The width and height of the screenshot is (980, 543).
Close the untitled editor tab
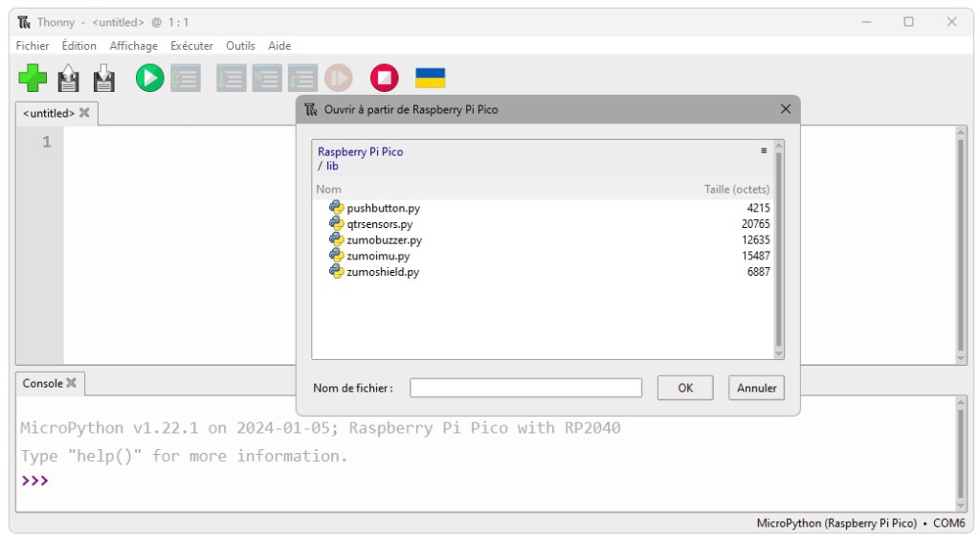tap(84, 113)
